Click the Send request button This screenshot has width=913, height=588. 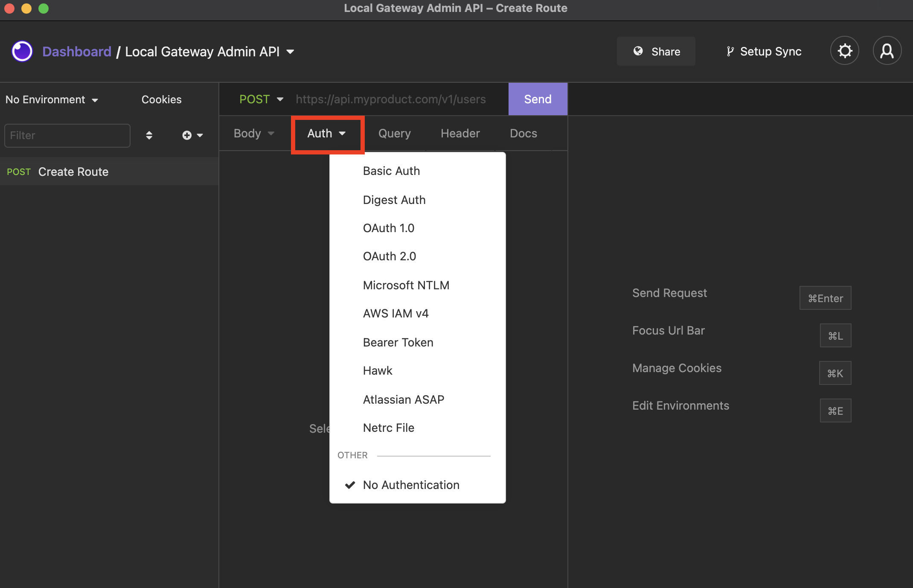click(538, 99)
